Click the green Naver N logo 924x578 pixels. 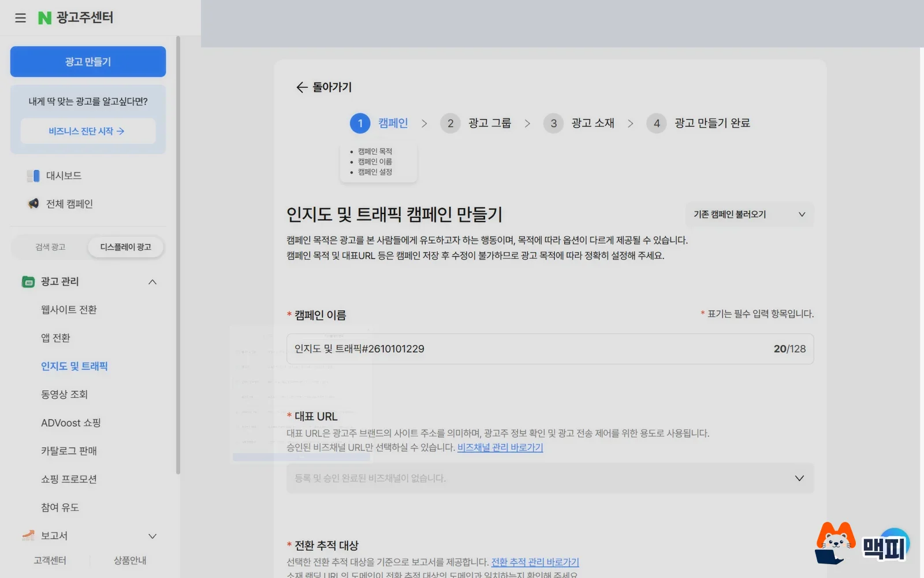click(44, 18)
